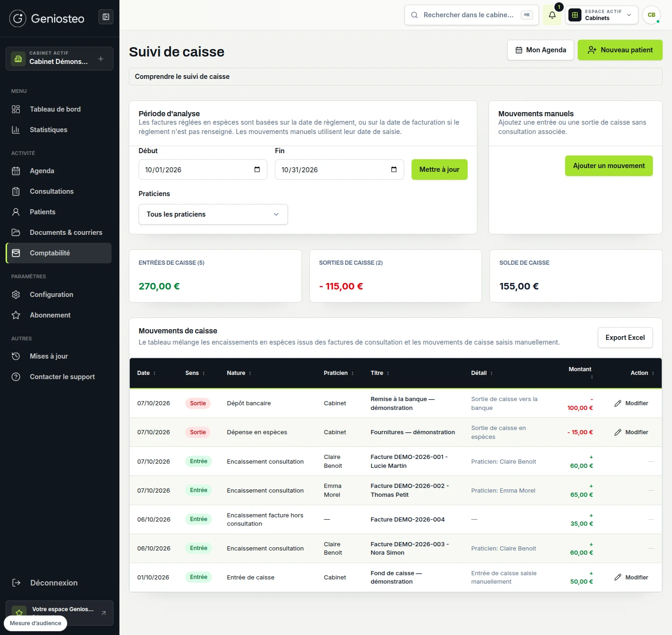Expand Comprendre le suivi de caisse
Screen dimensions: 672x635
[x=396, y=77]
